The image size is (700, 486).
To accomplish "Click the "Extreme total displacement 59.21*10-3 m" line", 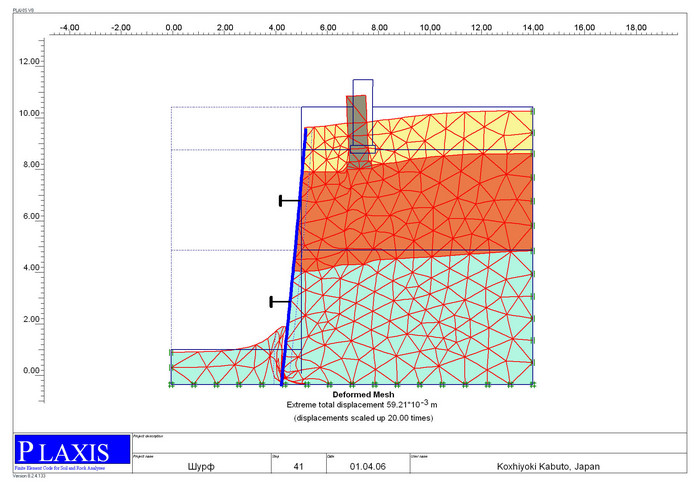I will [x=362, y=404].
